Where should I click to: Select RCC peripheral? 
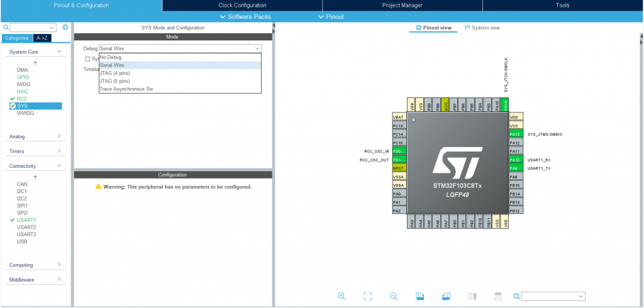22,99
